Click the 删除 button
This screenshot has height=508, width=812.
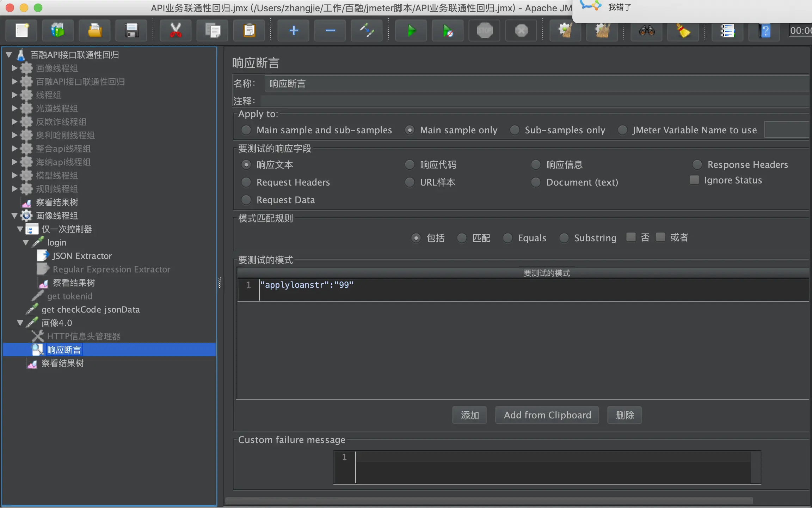pyautogui.click(x=625, y=415)
